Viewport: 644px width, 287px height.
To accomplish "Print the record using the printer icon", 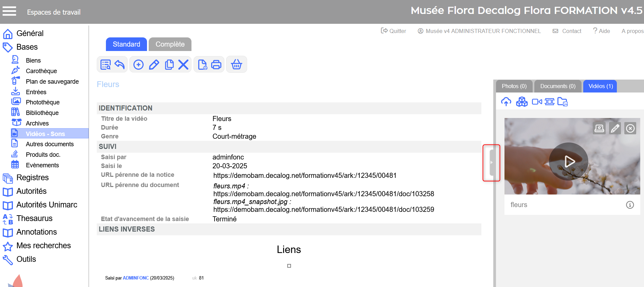I will coord(216,65).
